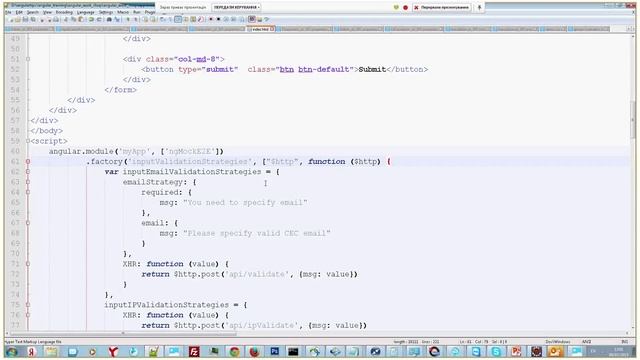Screen dimensions: 640x360
Task: Click 'Hyper Text Markup Language file' in status bar
Action: [33, 342]
